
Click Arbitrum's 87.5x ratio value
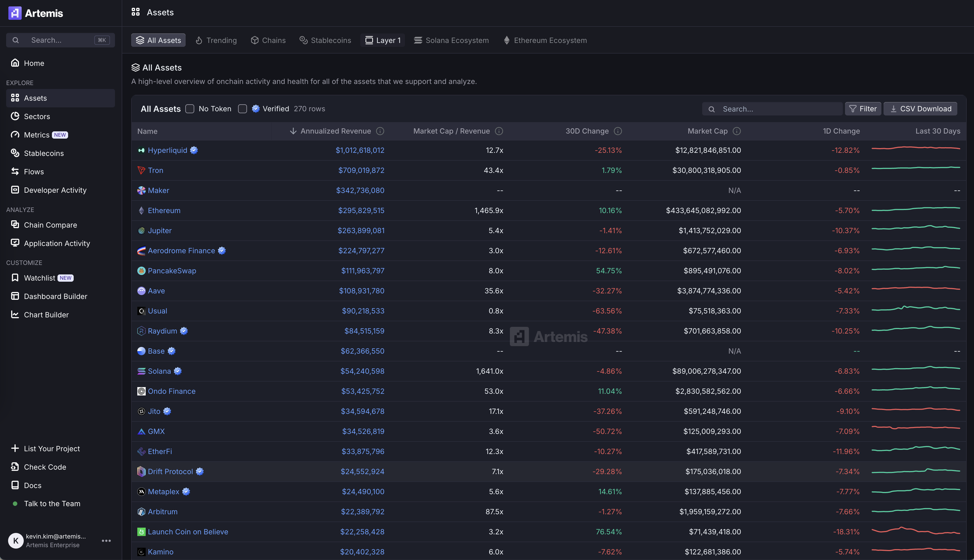(494, 512)
